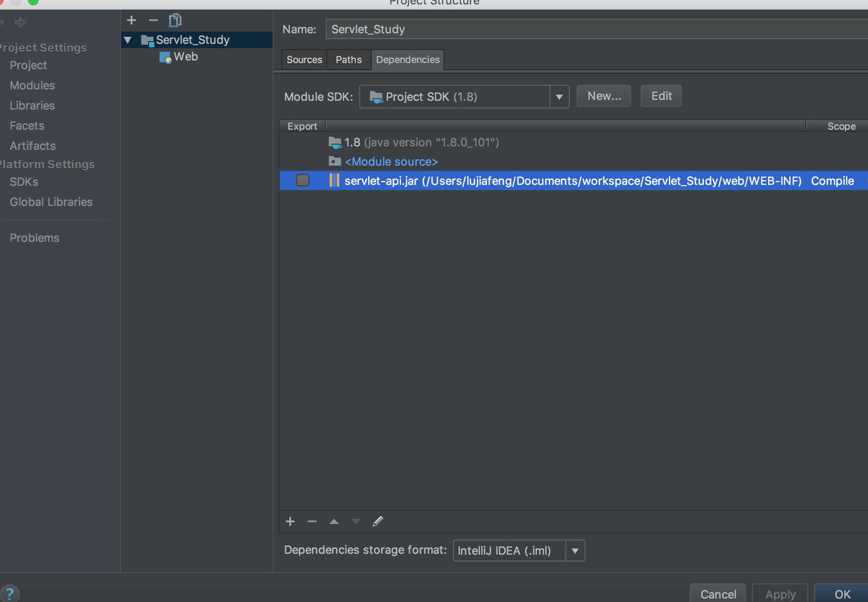Click the New... SDK button
The image size is (868, 602).
[x=604, y=96]
